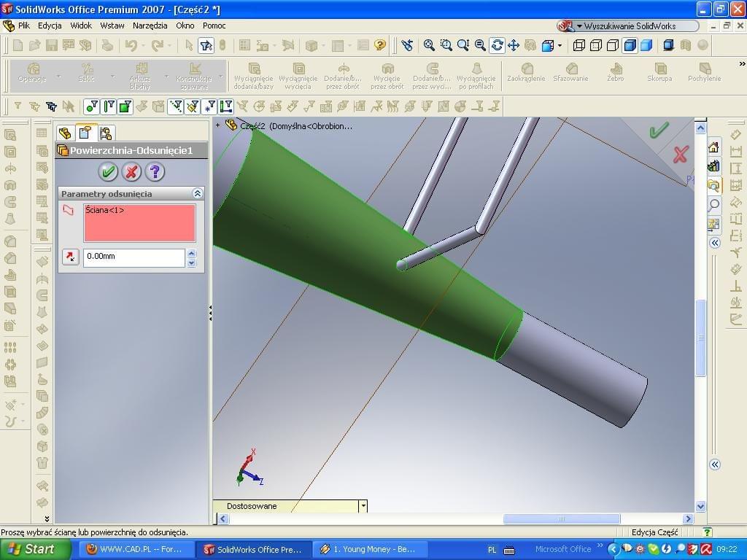Viewport: 747px width, 560px height.
Task: Open the ConfigurationManager tab
Action: pyautogui.click(x=106, y=133)
